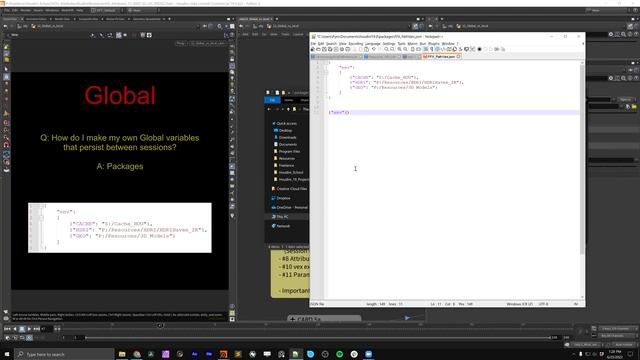Open the Houdini File menu
This screenshot has height=360, width=640.
tap(7, 10)
